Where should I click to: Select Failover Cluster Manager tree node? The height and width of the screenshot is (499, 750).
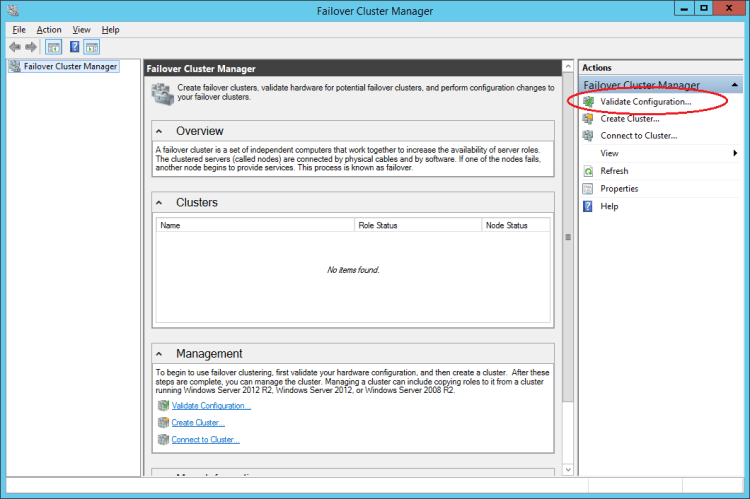point(70,67)
